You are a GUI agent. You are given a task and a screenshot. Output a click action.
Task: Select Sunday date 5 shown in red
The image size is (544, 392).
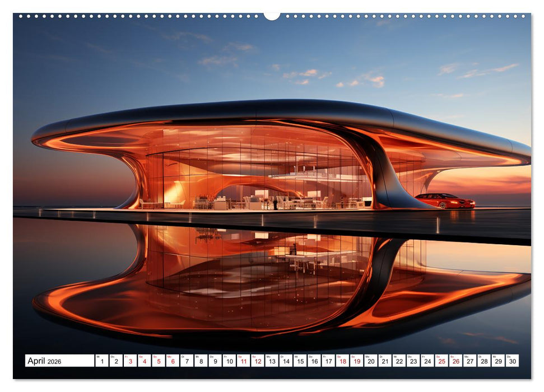click(160, 361)
